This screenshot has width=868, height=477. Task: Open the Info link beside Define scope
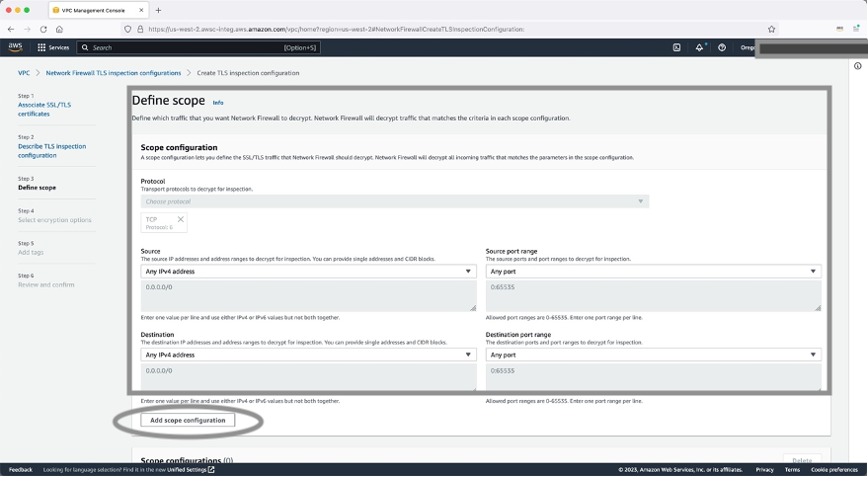pos(218,103)
